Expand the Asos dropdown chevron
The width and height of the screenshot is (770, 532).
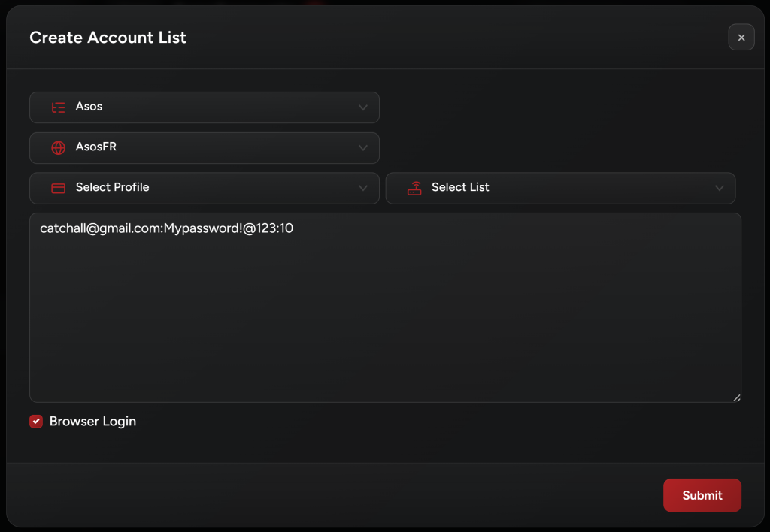(x=363, y=107)
